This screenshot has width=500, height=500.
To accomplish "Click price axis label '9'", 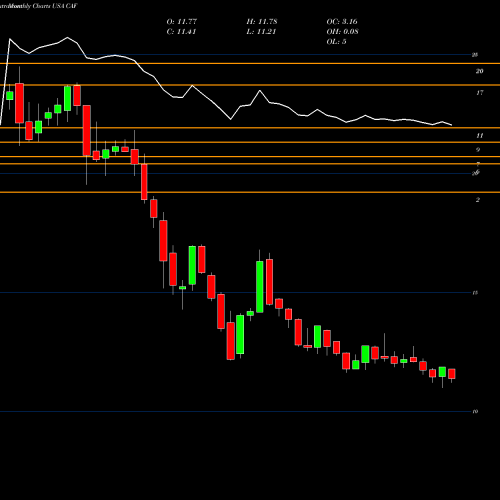I will click(x=478, y=150).
